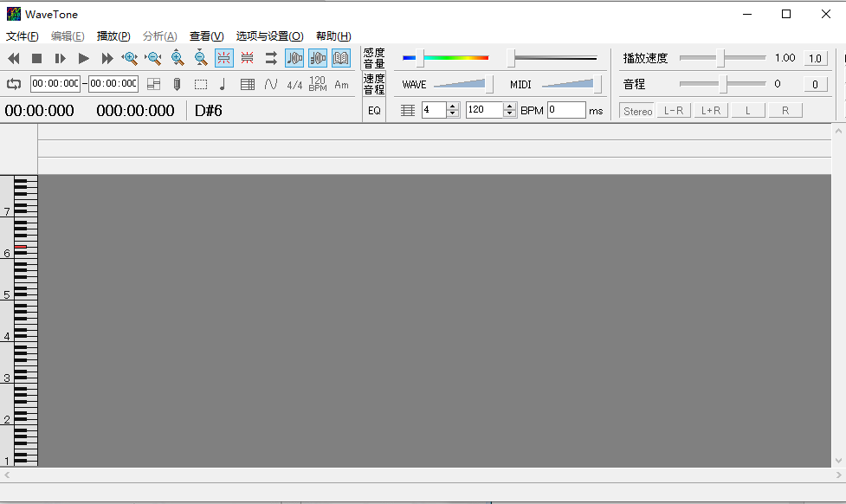This screenshot has width=846, height=504.
Task: Open the loop repeat icon
Action: coord(12,83)
